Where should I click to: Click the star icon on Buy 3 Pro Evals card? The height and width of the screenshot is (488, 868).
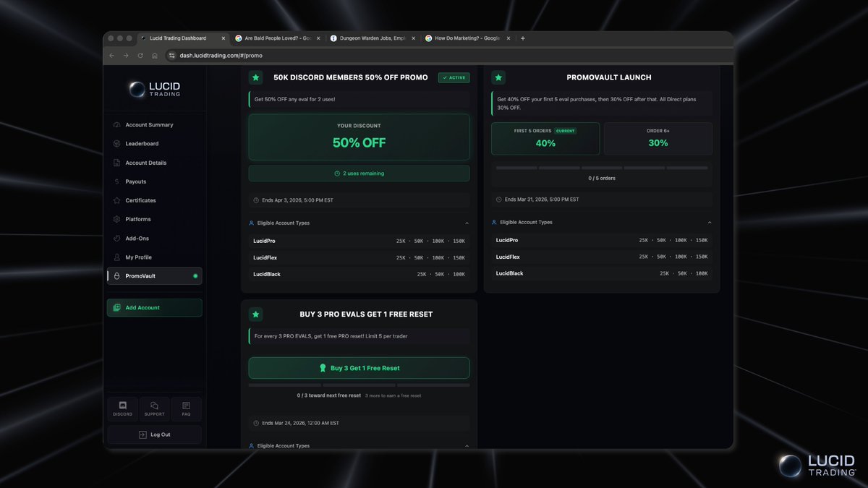click(x=255, y=314)
